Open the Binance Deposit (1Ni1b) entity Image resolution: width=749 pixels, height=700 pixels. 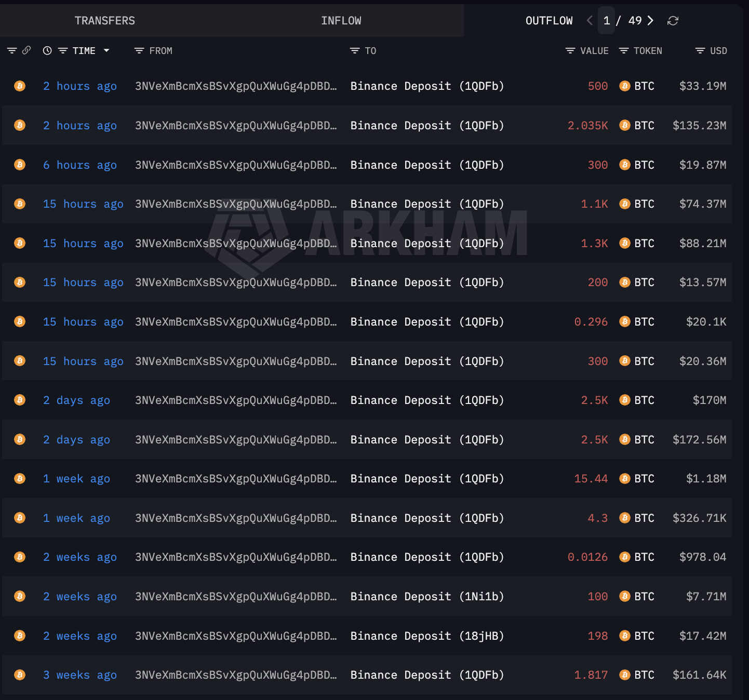[x=427, y=596]
